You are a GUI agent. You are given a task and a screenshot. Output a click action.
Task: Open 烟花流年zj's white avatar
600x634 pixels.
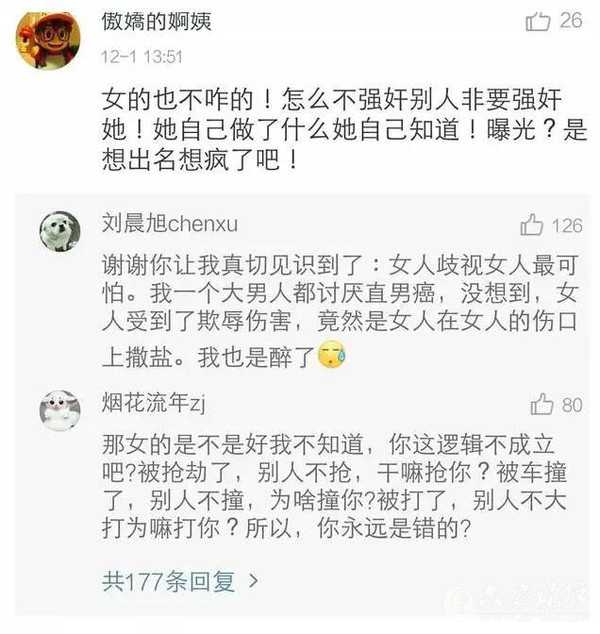point(60,411)
